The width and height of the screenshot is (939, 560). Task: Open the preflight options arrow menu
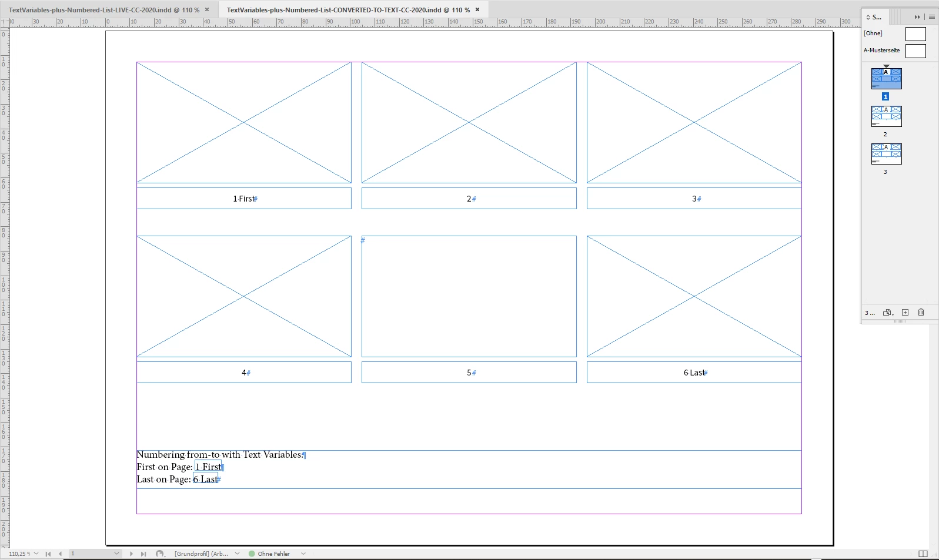click(303, 554)
